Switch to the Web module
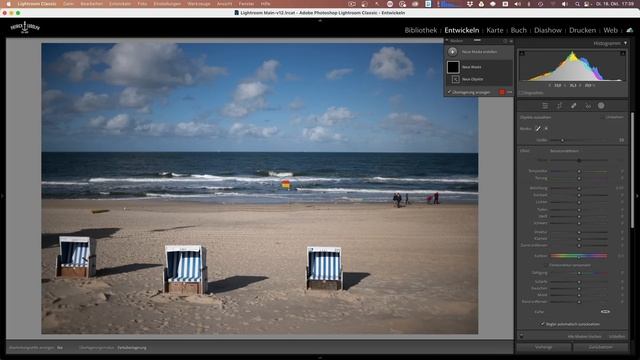 611,30
